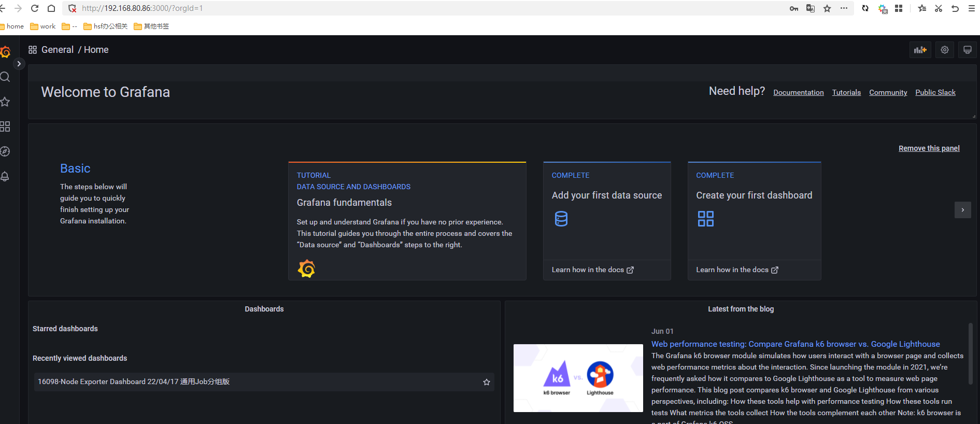Star the 16098-Node Exporter Dashboard row
980x424 pixels.
pos(487,382)
